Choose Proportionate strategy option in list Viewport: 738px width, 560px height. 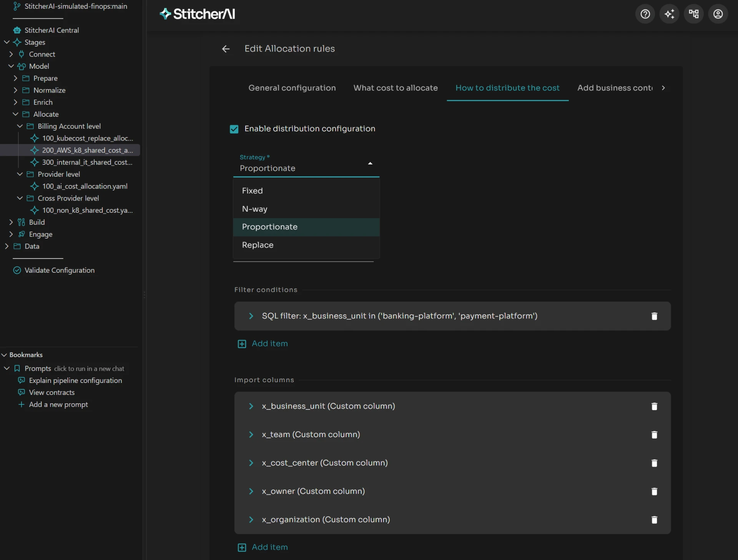click(x=306, y=227)
